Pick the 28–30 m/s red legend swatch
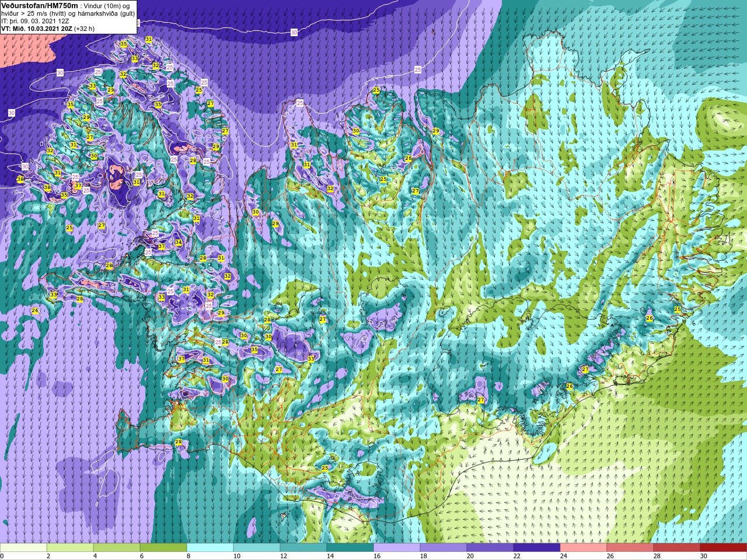The width and height of the screenshot is (747, 560). coord(677,548)
